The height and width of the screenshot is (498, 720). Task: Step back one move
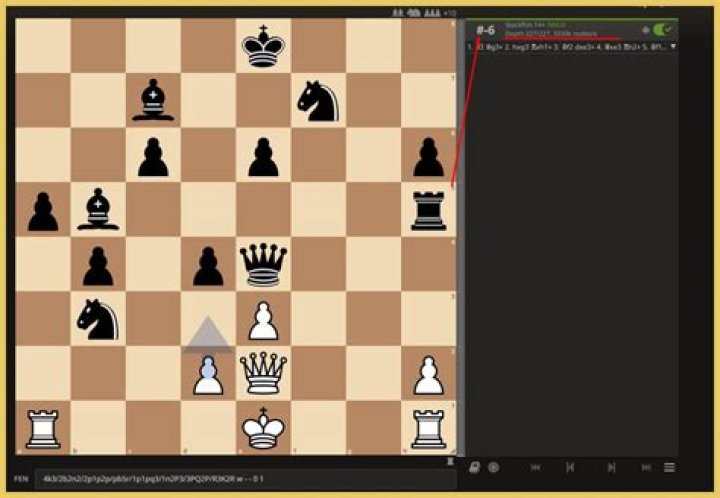tap(570, 467)
